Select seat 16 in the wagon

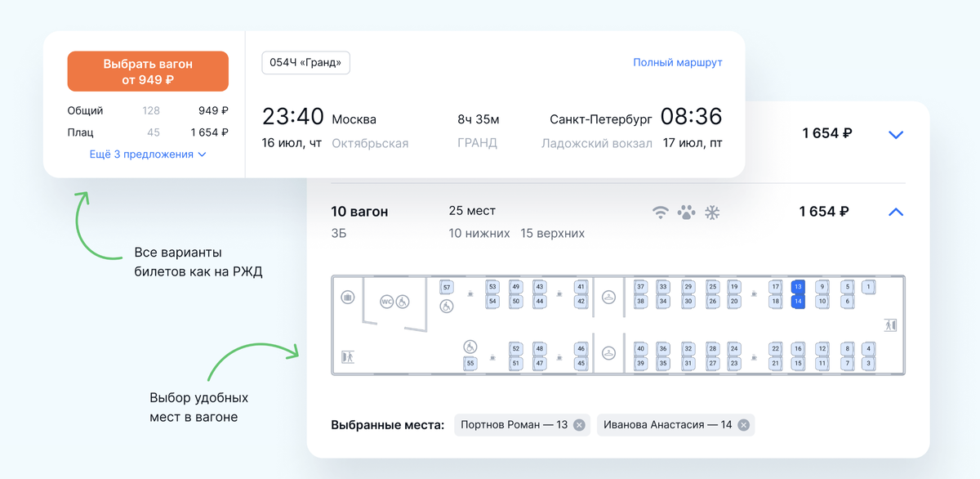(x=798, y=349)
